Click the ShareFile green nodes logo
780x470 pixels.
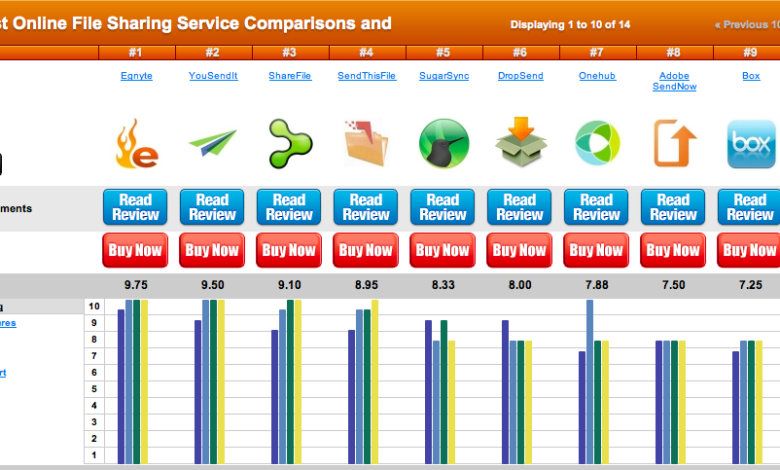point(289,143)
